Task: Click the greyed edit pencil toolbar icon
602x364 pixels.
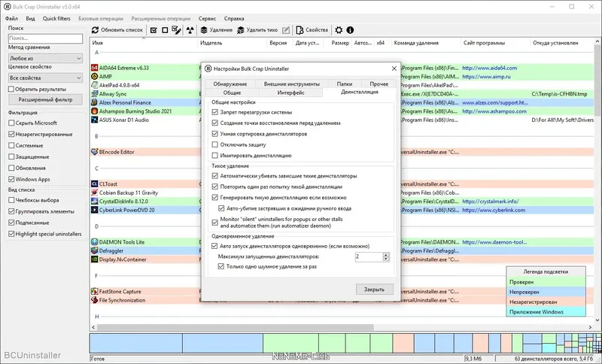Action: tap(286, 30)
